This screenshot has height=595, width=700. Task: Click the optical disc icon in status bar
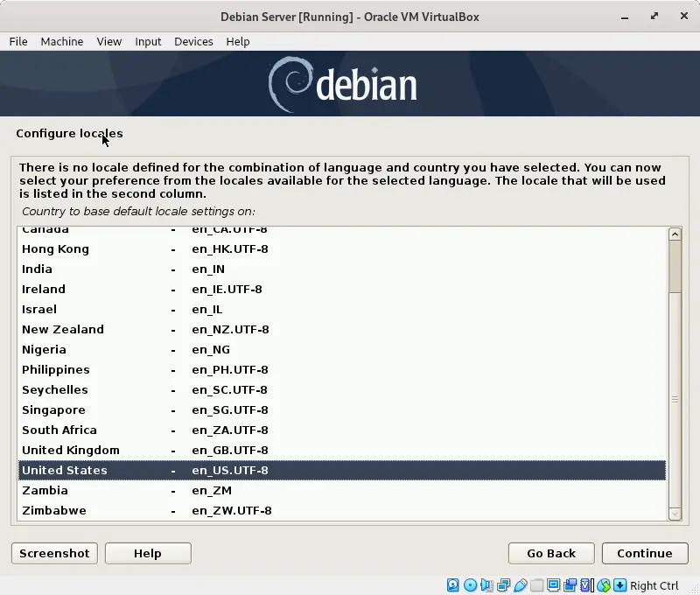click(x=470, y=584)
